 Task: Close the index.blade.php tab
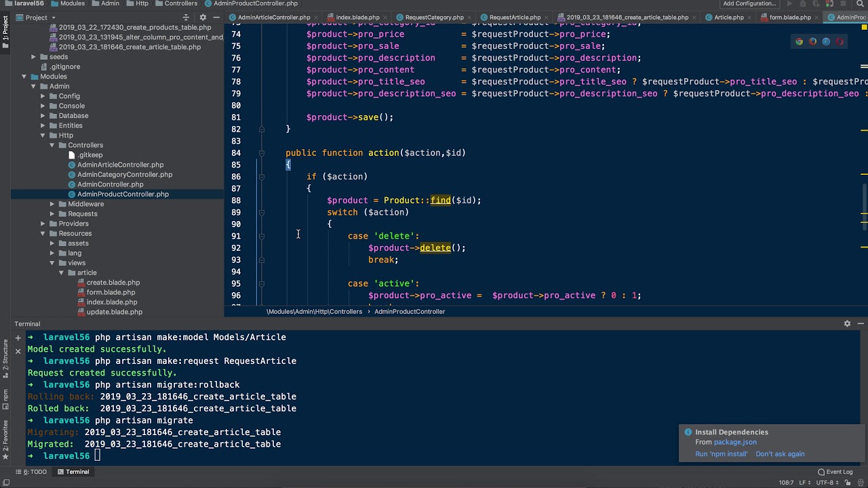[384, 18]
